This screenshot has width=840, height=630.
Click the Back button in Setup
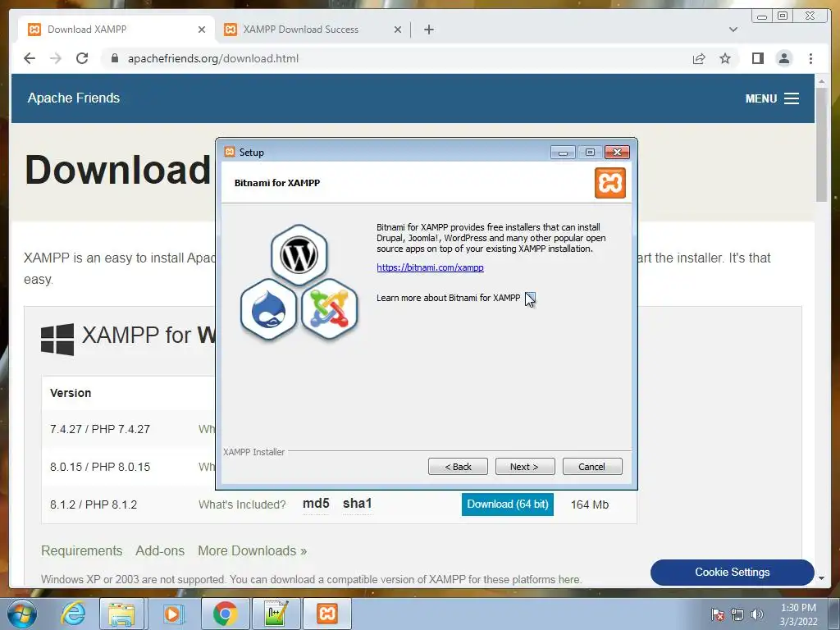point(458,467)
